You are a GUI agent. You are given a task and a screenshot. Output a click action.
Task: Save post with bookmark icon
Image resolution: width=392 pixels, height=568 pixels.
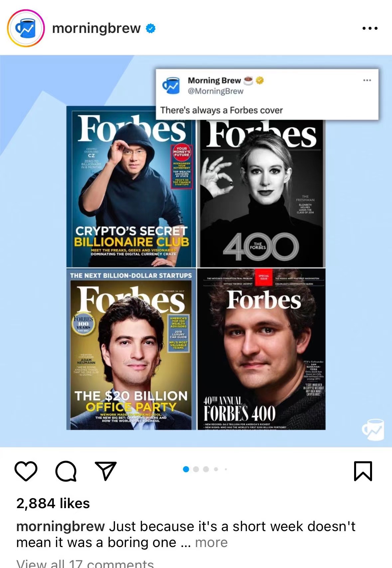(x=363, y=471)
